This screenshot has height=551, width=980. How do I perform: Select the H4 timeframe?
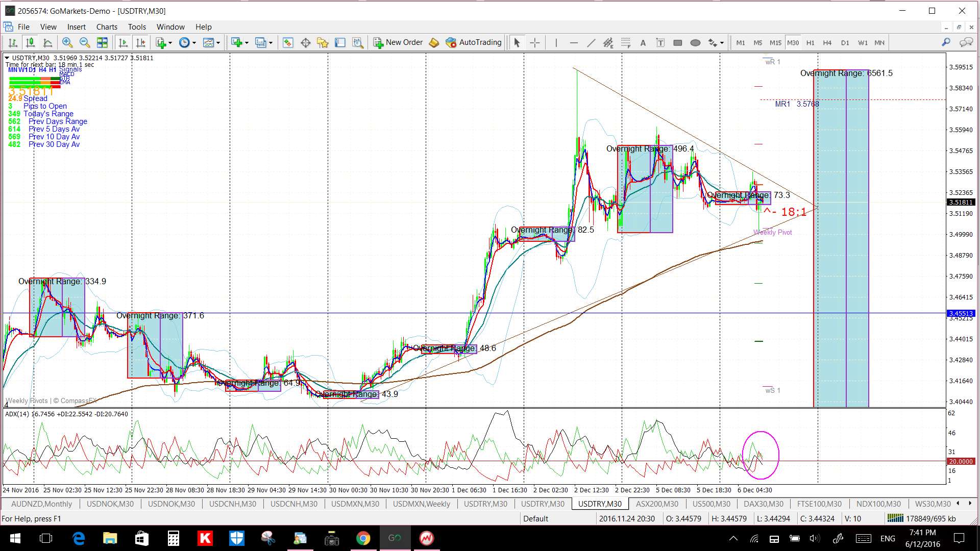point(827,43)
